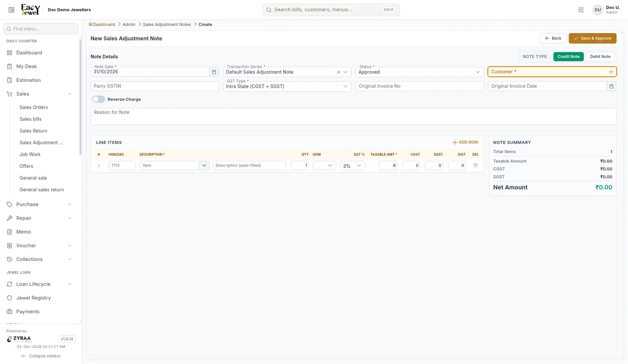
Task: Click the Easy Jewel logo
Action: pyautogui.click(x=31, y=9)
